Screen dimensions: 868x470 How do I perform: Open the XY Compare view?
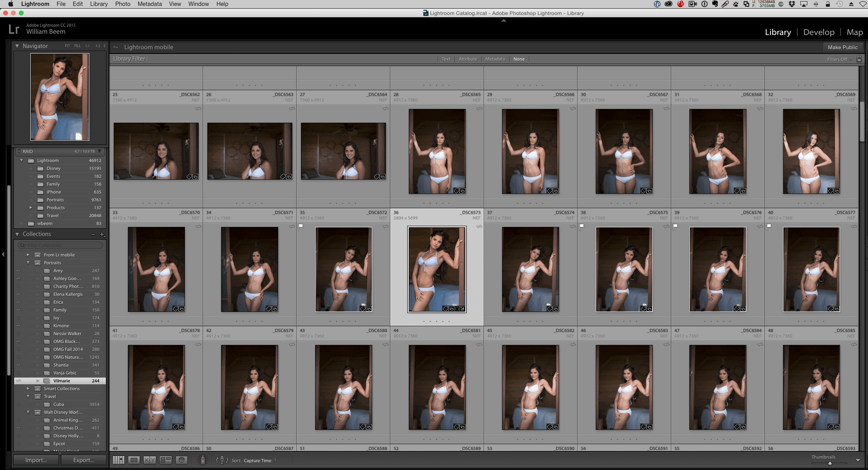150,460
